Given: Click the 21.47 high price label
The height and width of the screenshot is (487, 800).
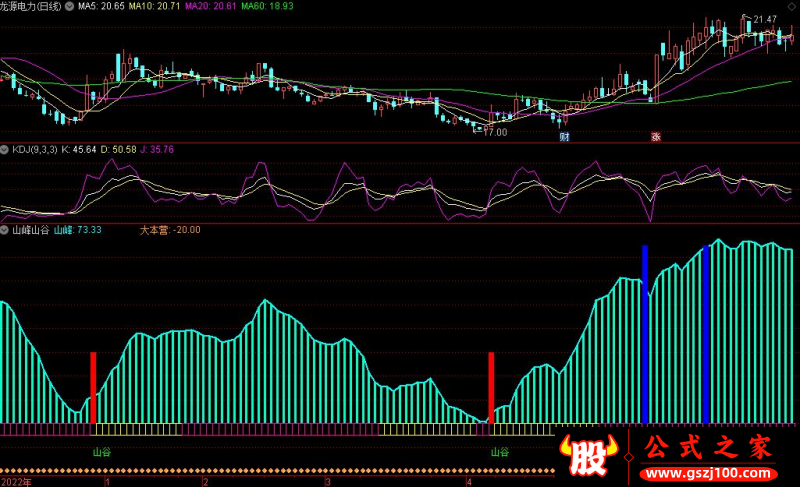Looking at the screenshot, I should click(763, 20).
